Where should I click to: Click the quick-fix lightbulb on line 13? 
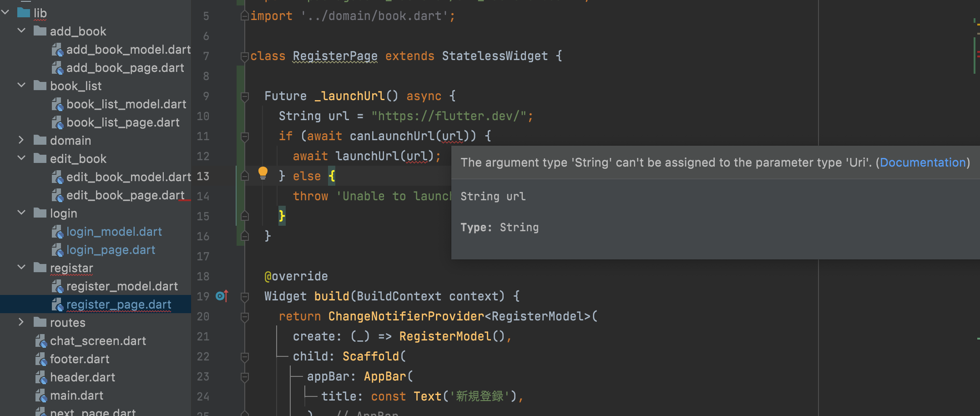pos(263,172)
